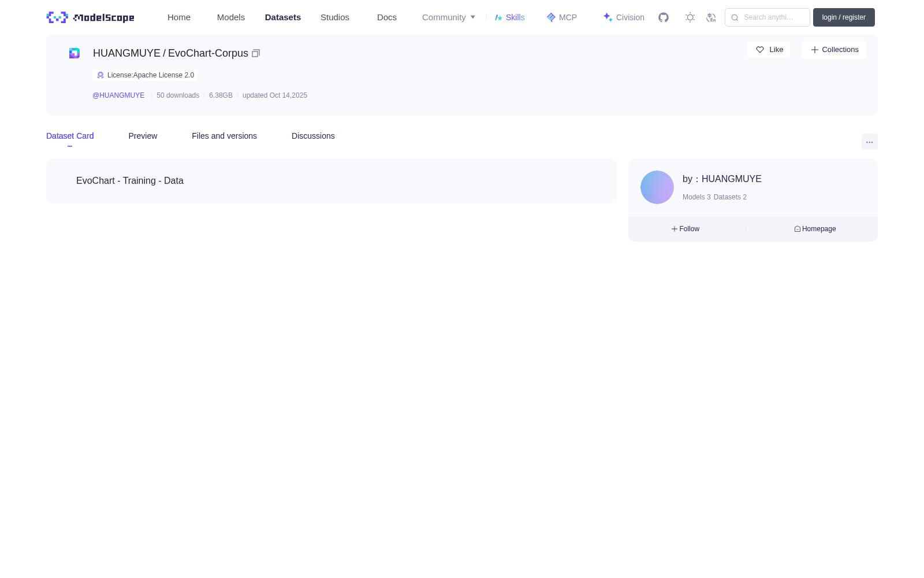Click the '50 downloads' text

(x=178, y=95)
